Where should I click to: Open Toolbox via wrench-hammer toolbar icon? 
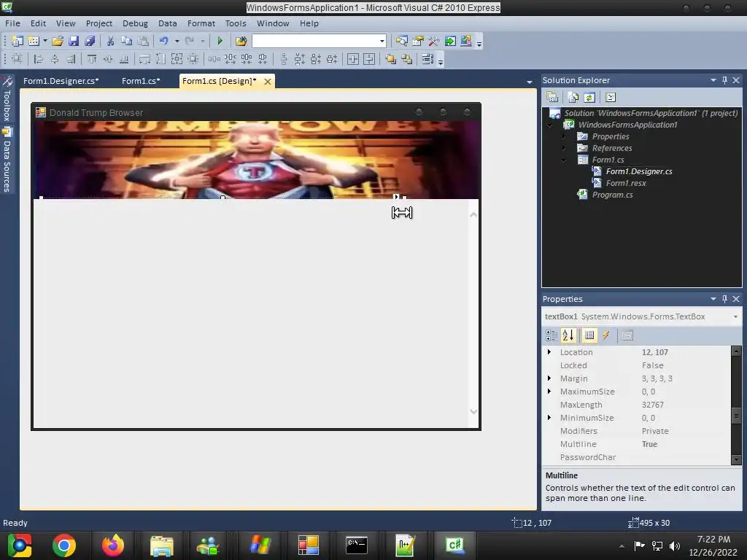click(x=433, y=41)
